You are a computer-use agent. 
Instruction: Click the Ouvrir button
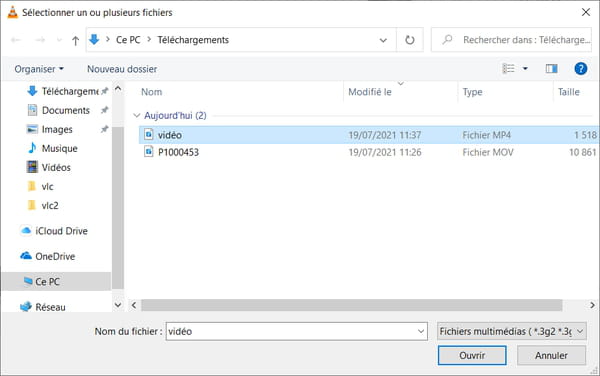pos(472,356)
